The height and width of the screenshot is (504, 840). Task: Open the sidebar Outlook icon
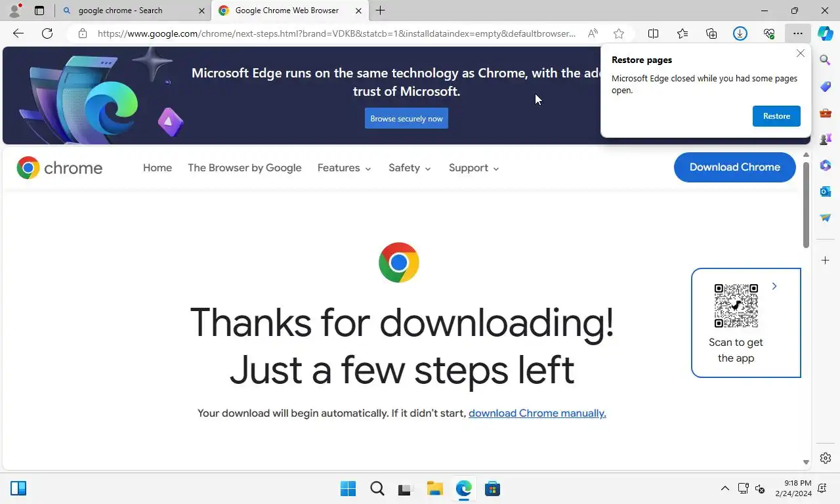pos(826,192)
